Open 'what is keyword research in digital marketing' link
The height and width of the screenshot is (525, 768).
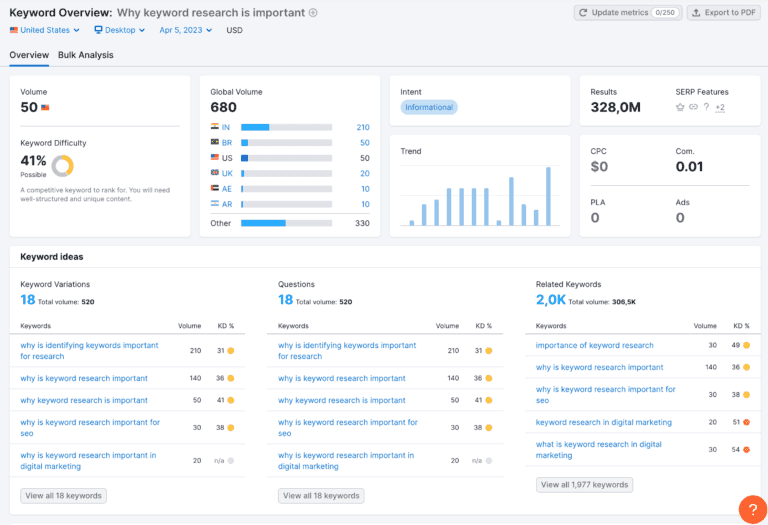point(599,450)
